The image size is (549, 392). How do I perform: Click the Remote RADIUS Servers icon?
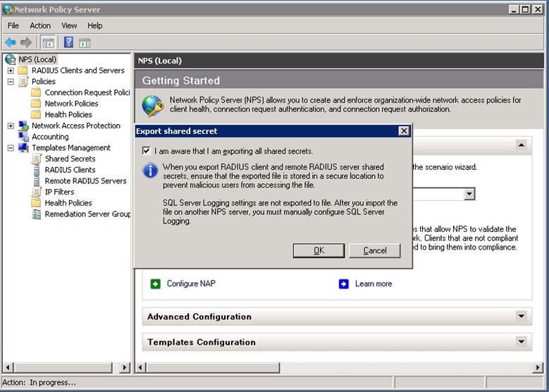click(x=37, y=180)
